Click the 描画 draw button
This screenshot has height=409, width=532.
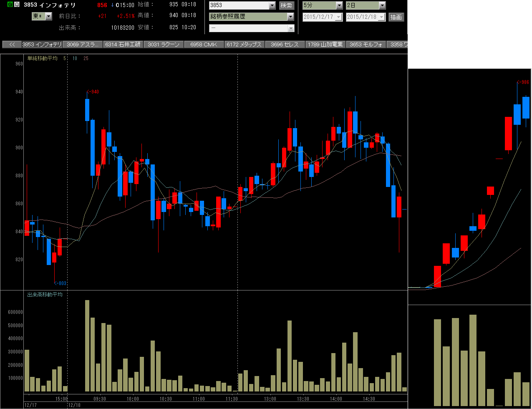click(x=396, y=17)
